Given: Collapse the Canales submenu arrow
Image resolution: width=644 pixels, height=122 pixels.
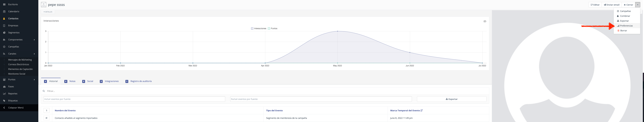Looking at the screenshot, I should point(34,54).
